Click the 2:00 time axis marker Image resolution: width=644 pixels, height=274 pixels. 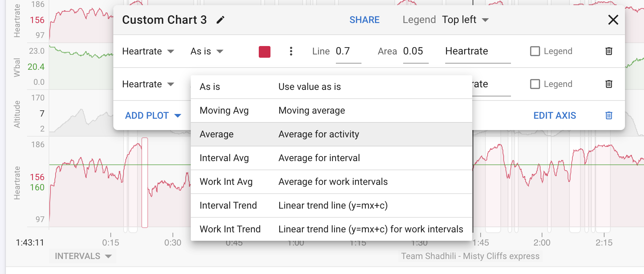(x=542, y=243)
